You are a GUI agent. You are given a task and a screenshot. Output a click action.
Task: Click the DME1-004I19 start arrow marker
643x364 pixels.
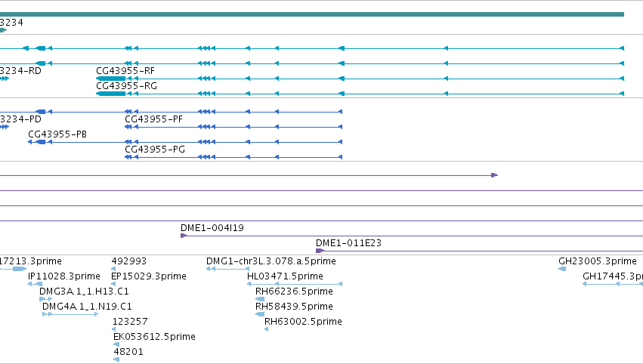point(184,236)
